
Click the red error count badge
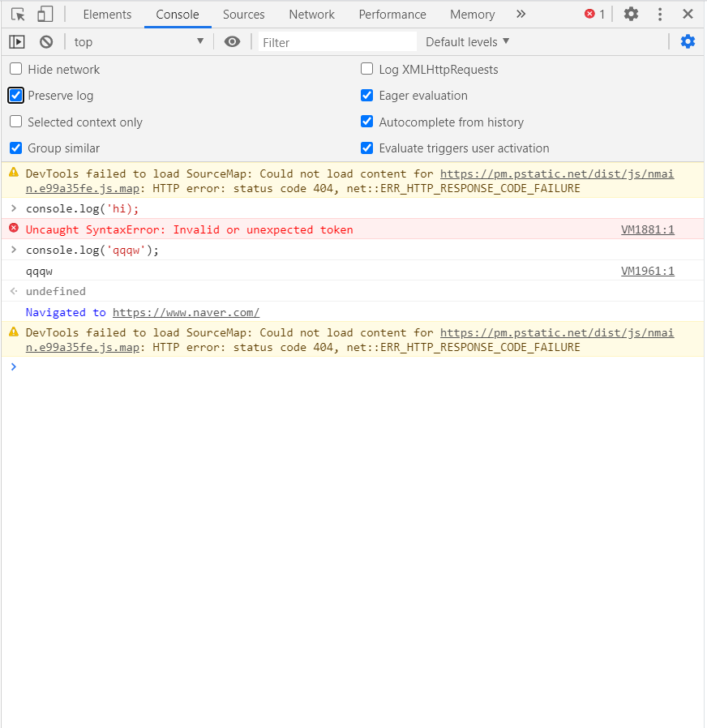coord(592,14)
